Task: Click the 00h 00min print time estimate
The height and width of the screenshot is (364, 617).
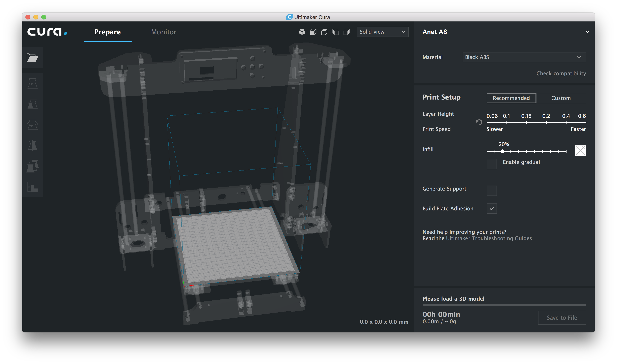Action: click(x=441, y=315)
